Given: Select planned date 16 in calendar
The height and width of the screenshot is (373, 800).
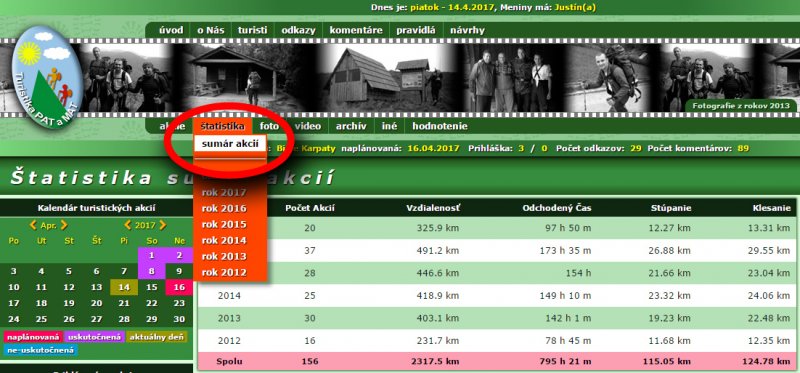Looking at the screenshot, I should tap(179, 287).
